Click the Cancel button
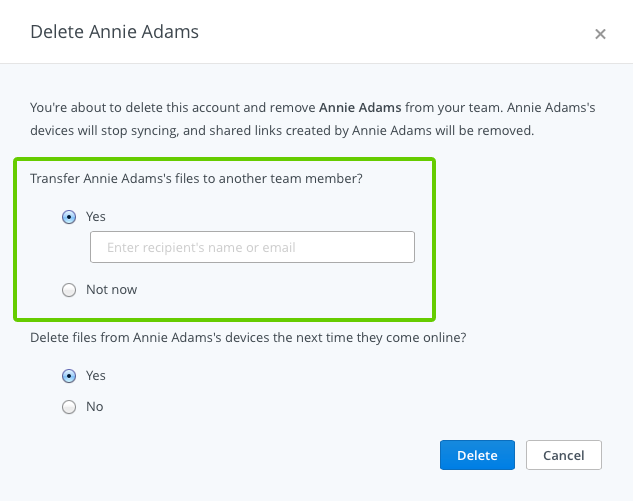The image size is (633, 501). (563, 455)
